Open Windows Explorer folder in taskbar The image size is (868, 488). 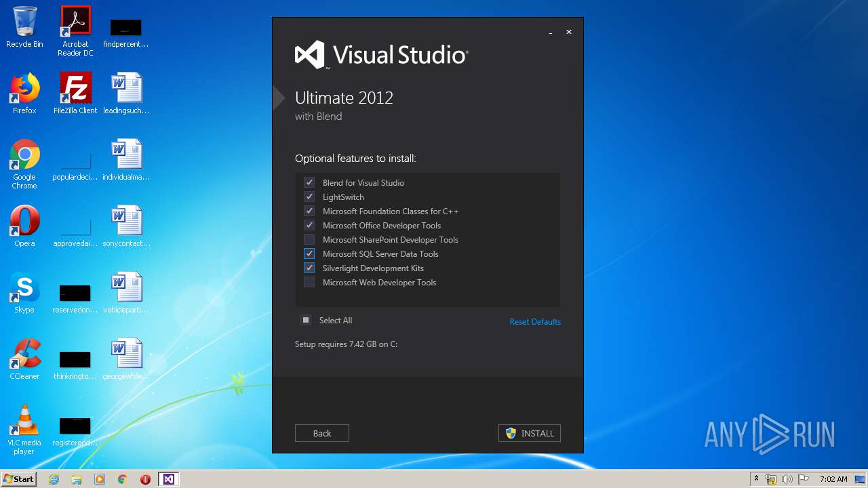(x=77, y=479)
